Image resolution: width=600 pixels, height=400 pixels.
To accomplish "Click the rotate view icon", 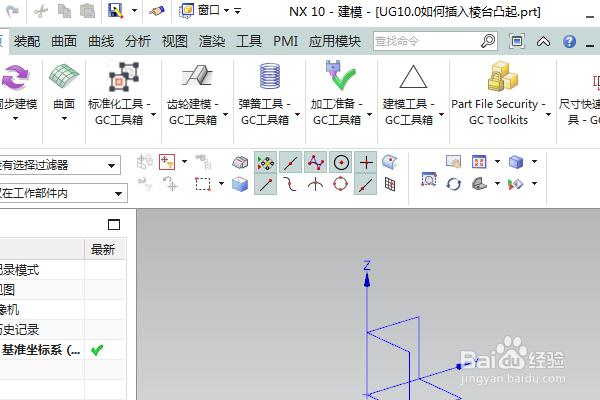I will (454, 184).
